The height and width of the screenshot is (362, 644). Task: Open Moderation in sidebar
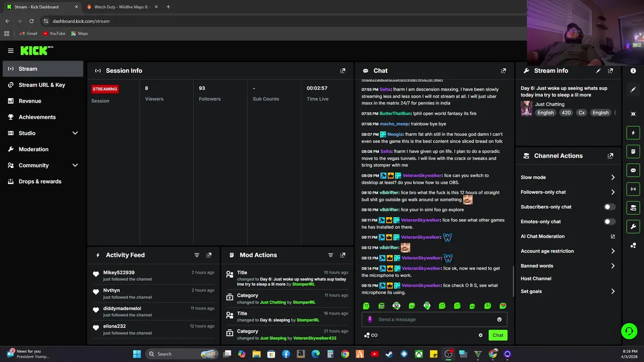(43, 149)
